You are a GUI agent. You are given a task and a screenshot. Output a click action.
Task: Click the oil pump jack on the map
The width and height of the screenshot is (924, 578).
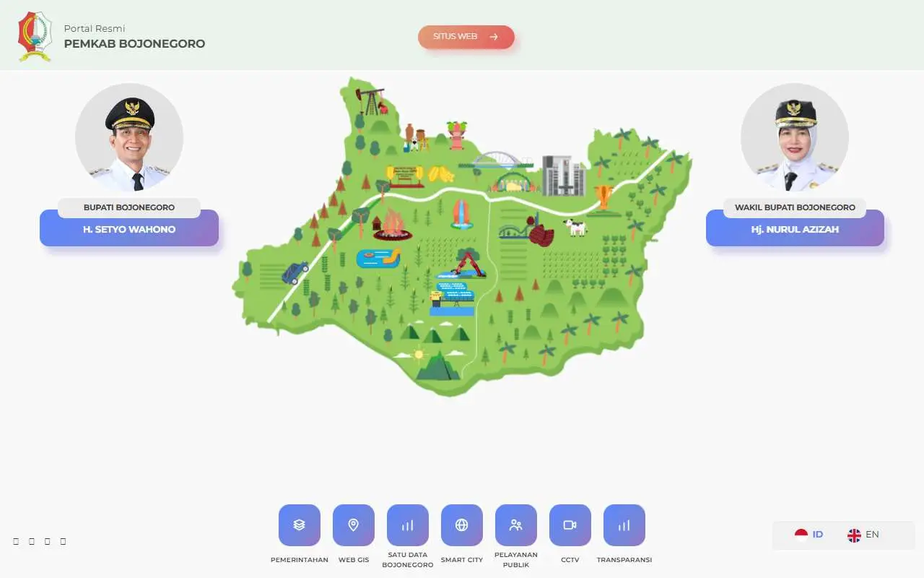click(x=371, y=102)
